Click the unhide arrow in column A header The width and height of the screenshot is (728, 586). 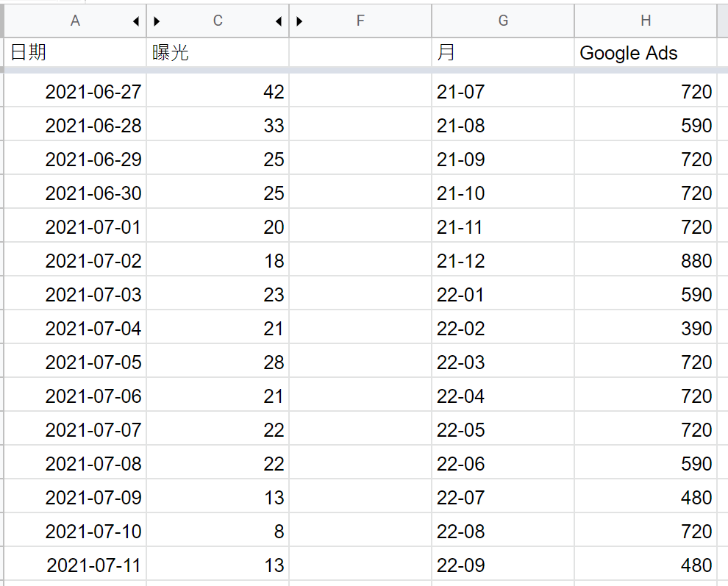(x=136, y=21)
